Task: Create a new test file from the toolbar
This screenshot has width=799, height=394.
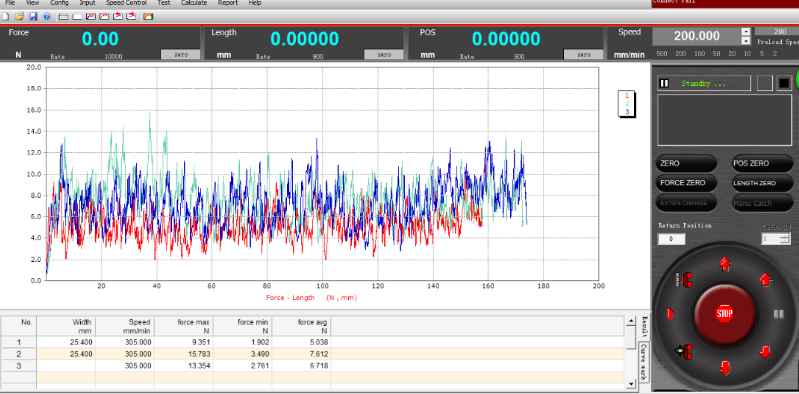Action: [6, 17]
